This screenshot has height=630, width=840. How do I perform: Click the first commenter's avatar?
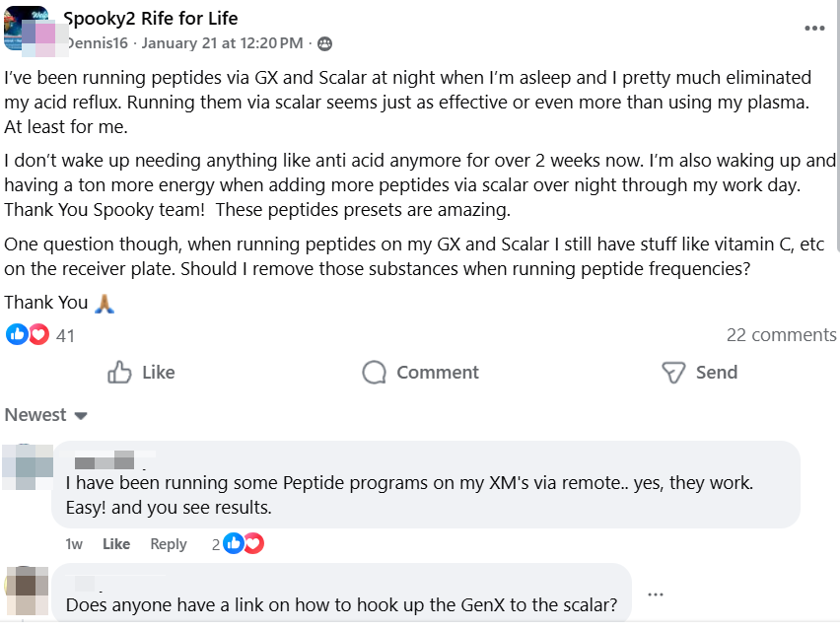[27, 466]
